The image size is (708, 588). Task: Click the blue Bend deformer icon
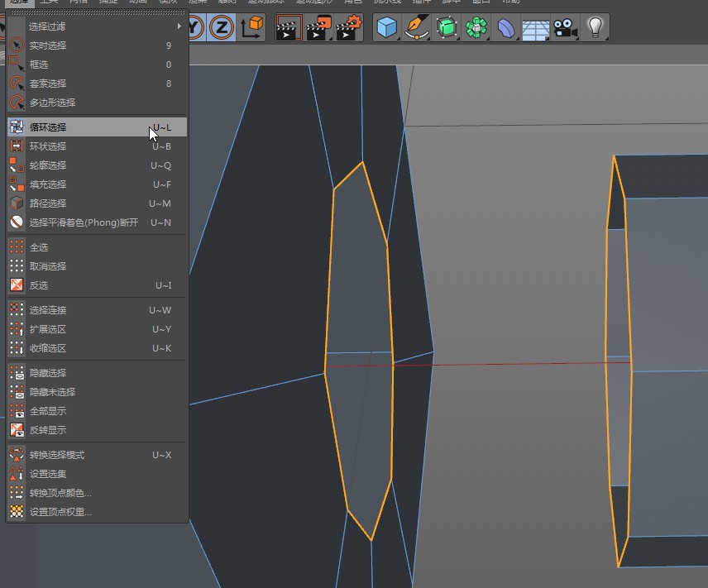pyautogui.click(x=506, y=28)
